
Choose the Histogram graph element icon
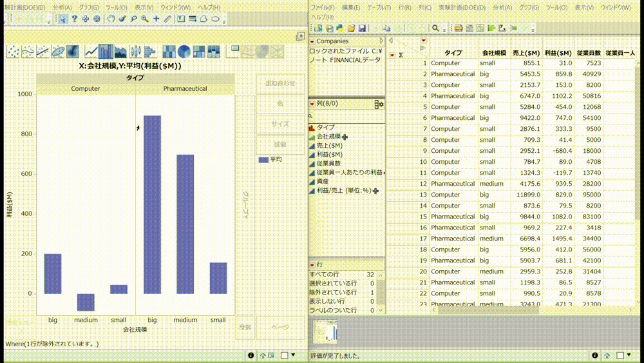click(x=150, y=52)
